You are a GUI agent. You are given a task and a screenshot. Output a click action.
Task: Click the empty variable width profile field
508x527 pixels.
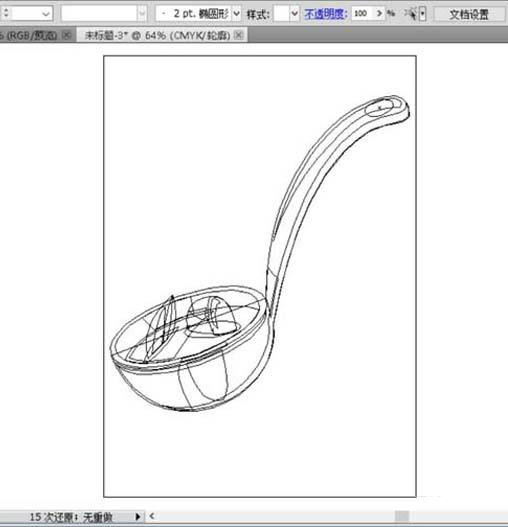(x=99, y=13)
